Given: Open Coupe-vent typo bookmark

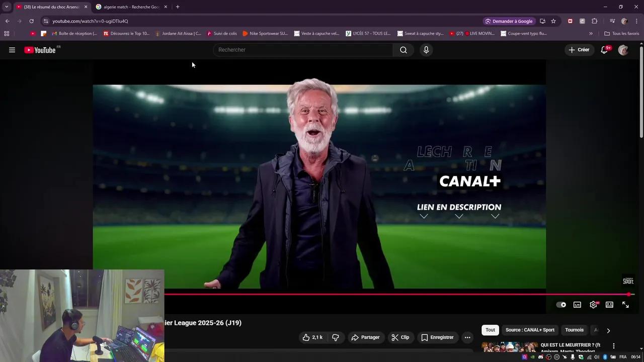Looking at the screenshot, I should pyautogui.click(x=524, y=34).
